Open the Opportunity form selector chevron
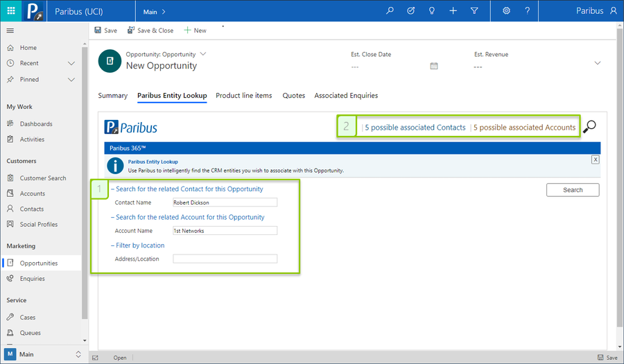Screen dimensions: 624x364 tap(203, 53)
